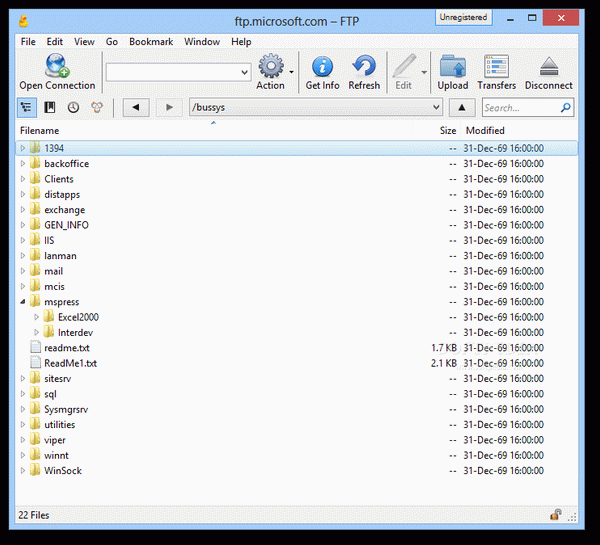Click the 2.1 KB size value
The height and width of the screenshot is (545, 600).
pos(444,363)
